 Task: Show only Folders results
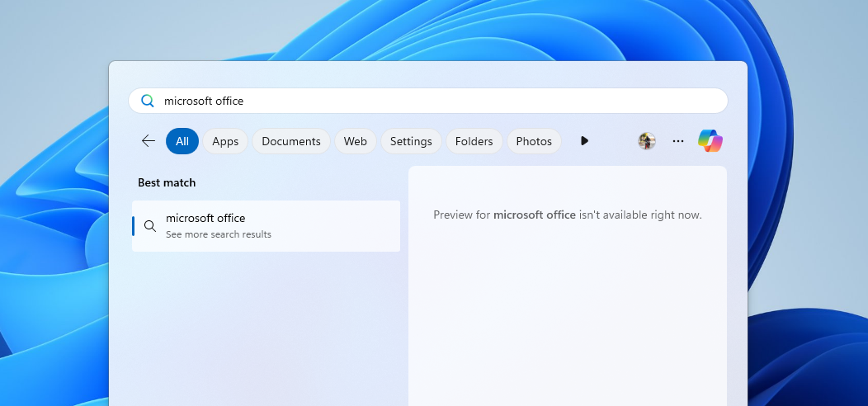[x=474, y=141]
